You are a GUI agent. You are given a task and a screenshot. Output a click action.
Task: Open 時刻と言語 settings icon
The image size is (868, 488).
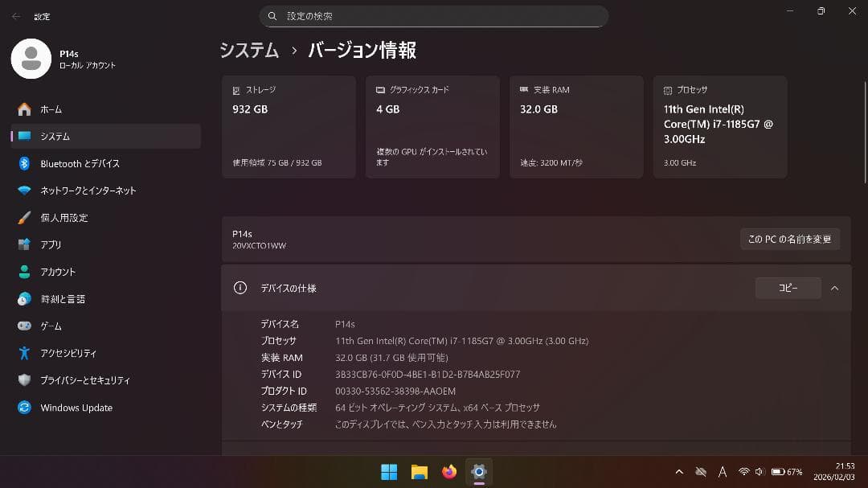point(26,299)
